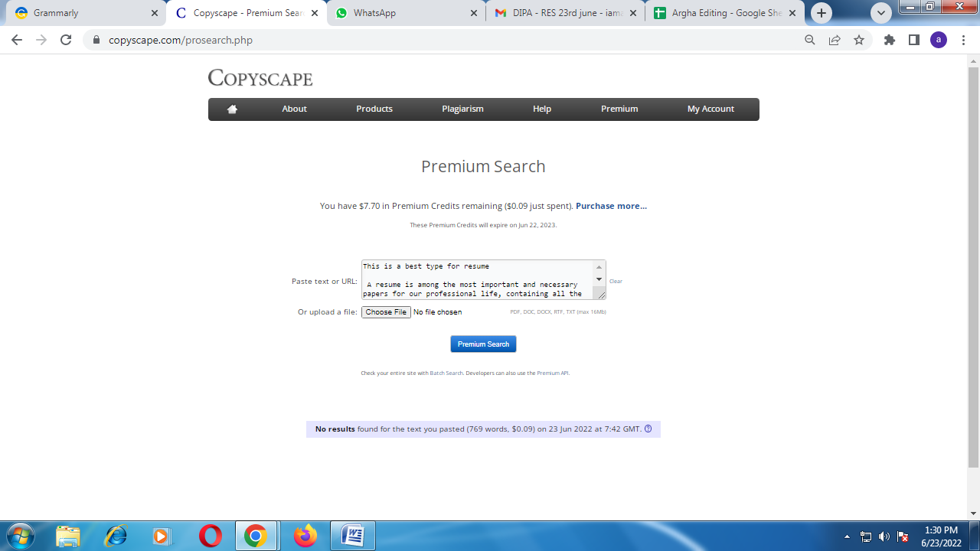
Task: Click Premium Search button
Action: pos(483,344)
